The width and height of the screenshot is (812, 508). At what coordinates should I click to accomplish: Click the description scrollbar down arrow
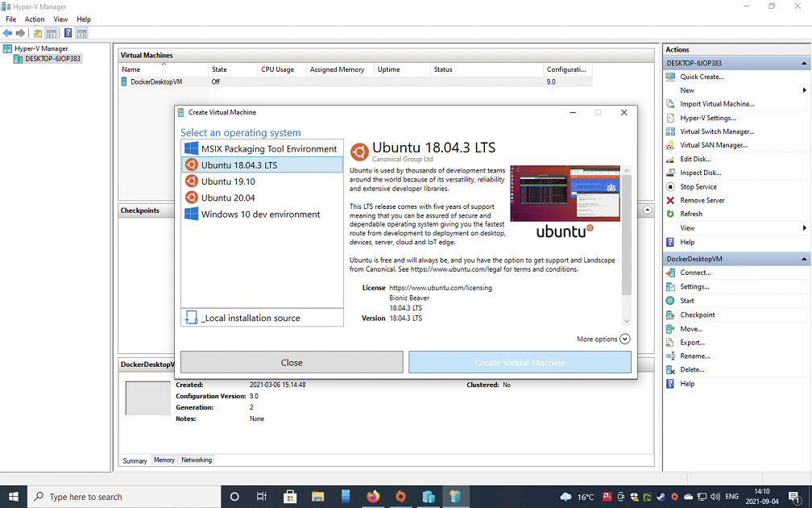(x=627, y=322)
